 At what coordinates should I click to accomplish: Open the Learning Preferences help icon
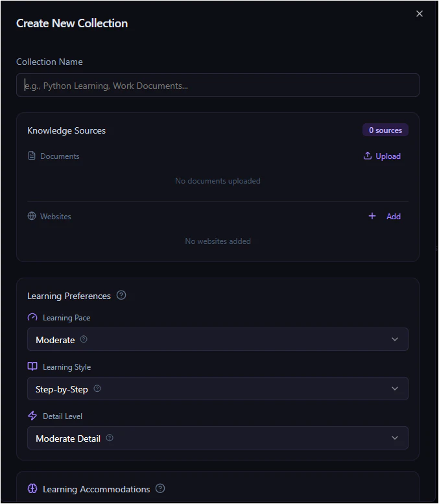click(121, 295)
